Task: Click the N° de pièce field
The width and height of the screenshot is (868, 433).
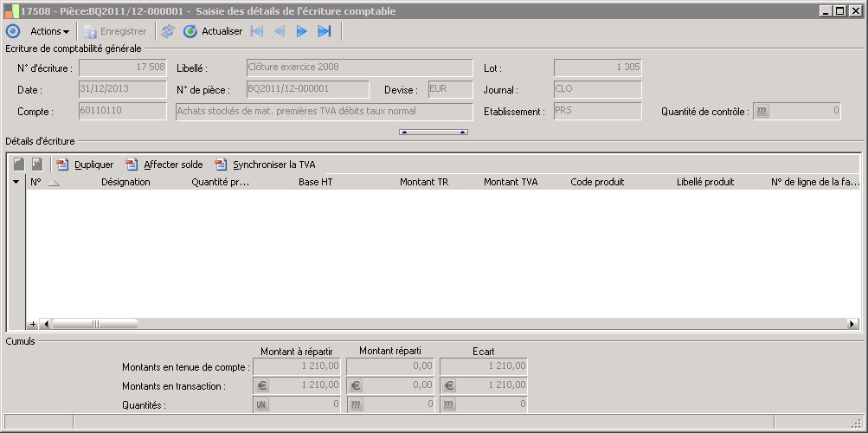Action: click(x=308, y=89)
